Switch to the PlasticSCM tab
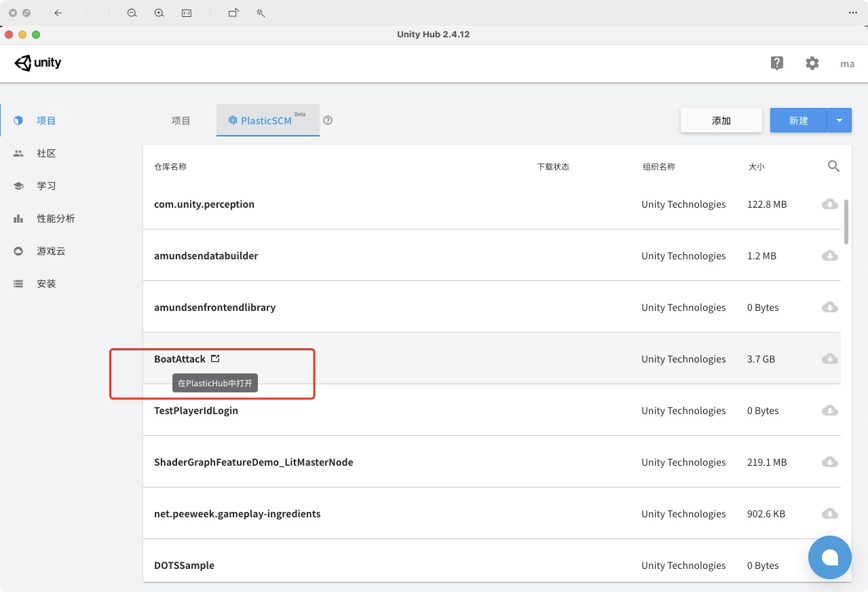This screenshot has height=592, width=868. click(x=268, y=121)
